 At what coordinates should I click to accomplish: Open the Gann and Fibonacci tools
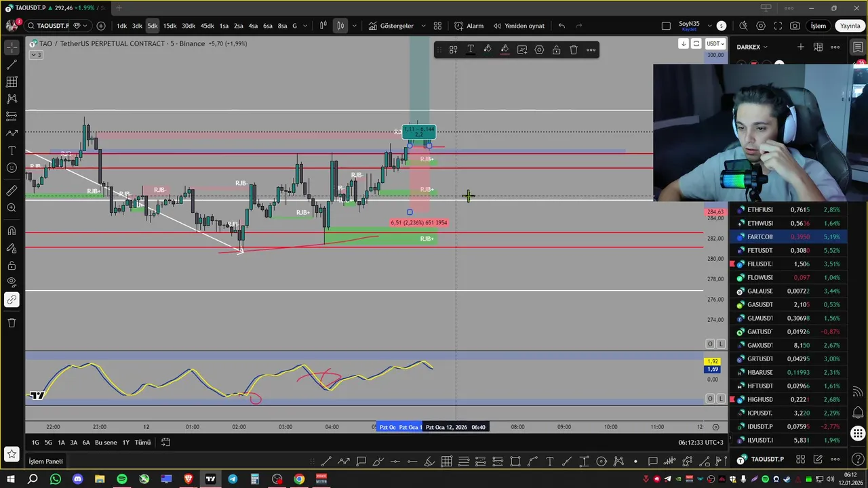[x=12, y=81]
